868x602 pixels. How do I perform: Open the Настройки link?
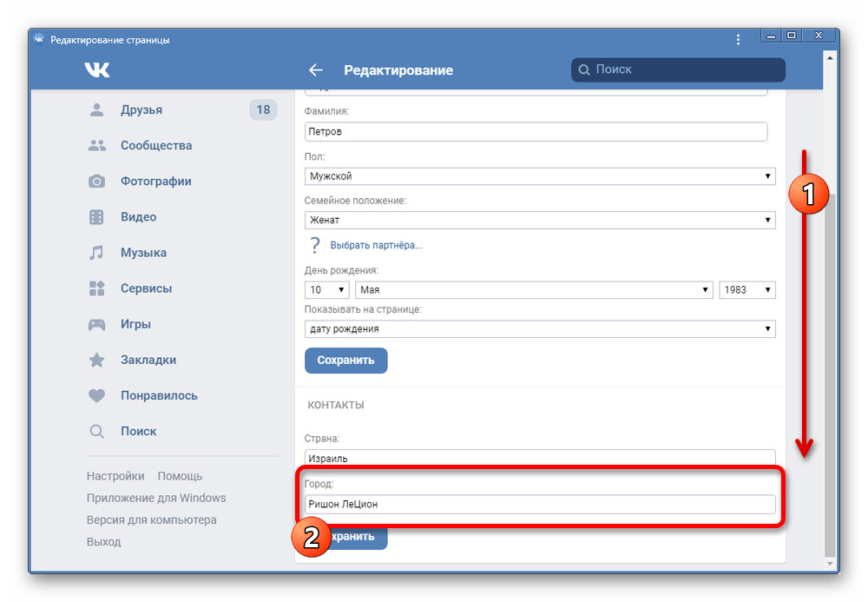115,476
